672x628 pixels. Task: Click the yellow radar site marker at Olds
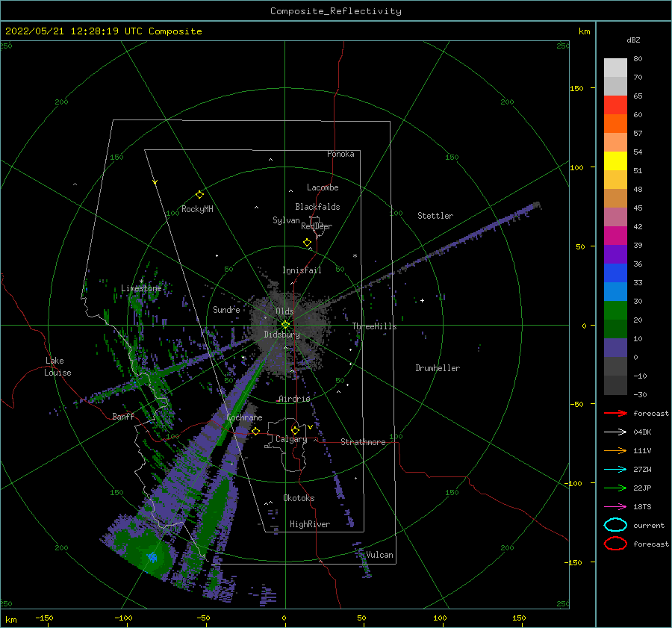click(x=285, y=325)
